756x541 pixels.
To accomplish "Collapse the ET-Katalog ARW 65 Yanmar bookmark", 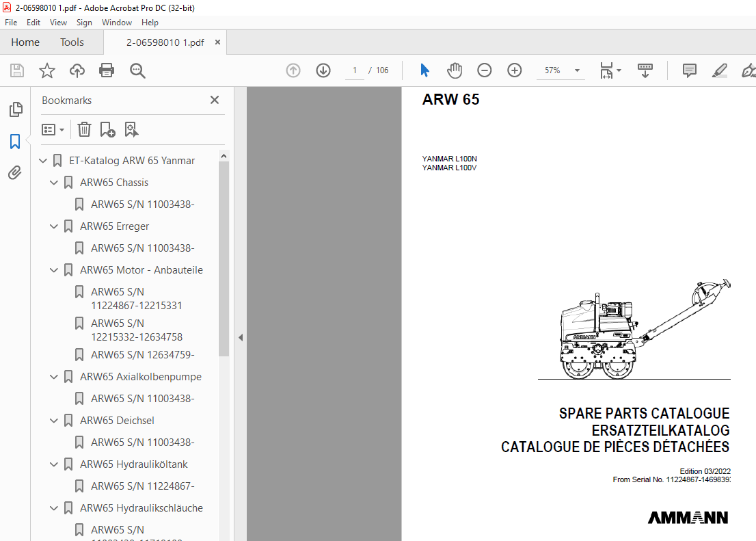I will 43,161.
